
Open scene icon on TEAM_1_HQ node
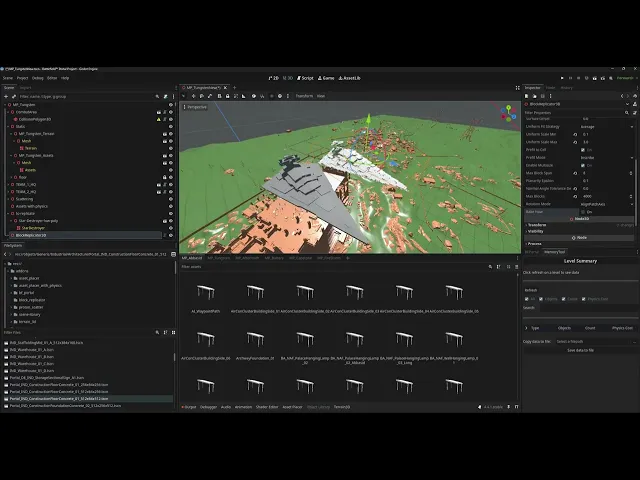[159, 185]
